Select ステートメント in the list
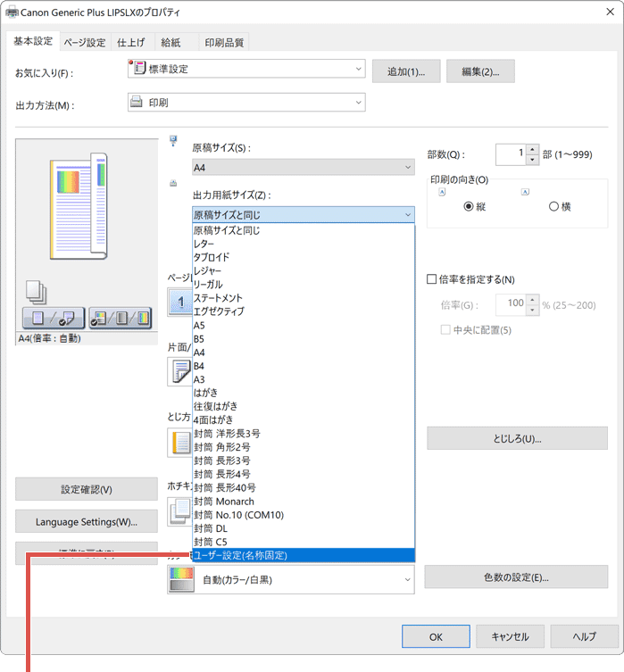Viewport: 624px width, 672px height. [304, 298]
